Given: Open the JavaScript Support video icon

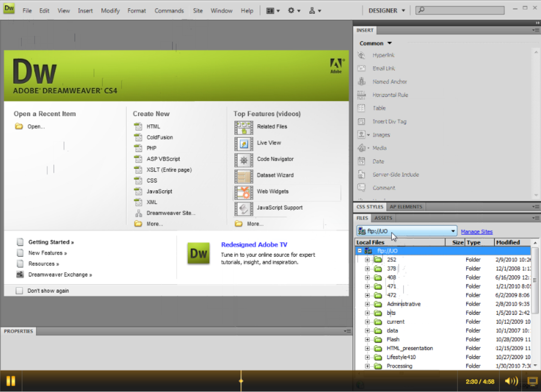Looking at the screenshot, I should tap(244, 209).
